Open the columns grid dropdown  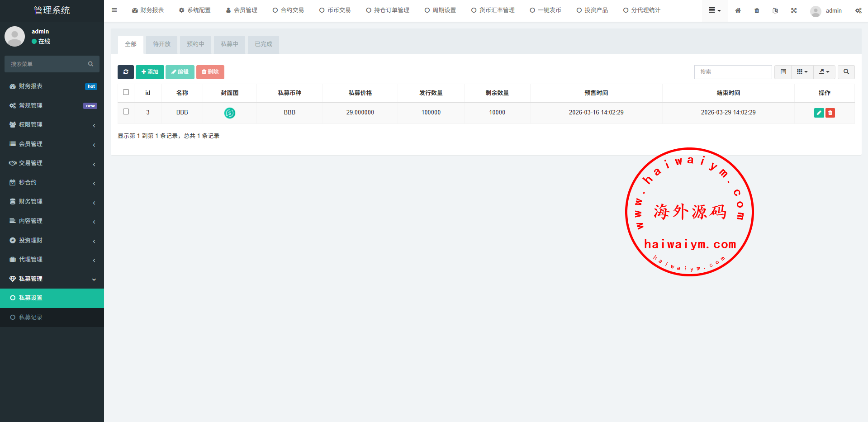802,72
